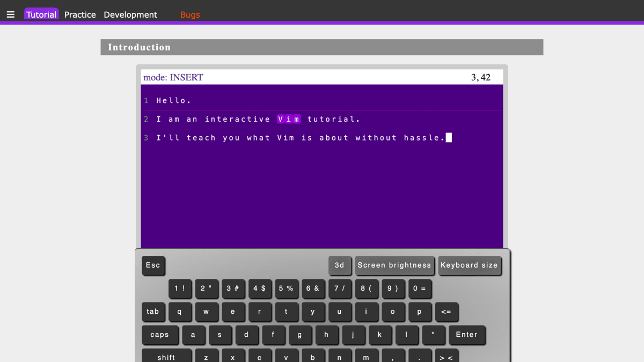This screenshot has width=644, height=362.
Task: Tap the n key
Action: (340, 356)
